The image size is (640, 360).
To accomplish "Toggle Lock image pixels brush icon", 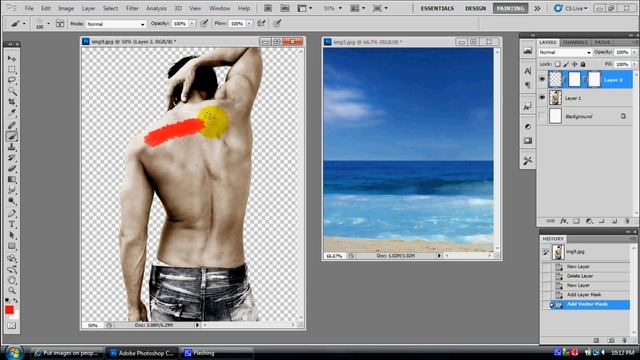I will 566,64.
